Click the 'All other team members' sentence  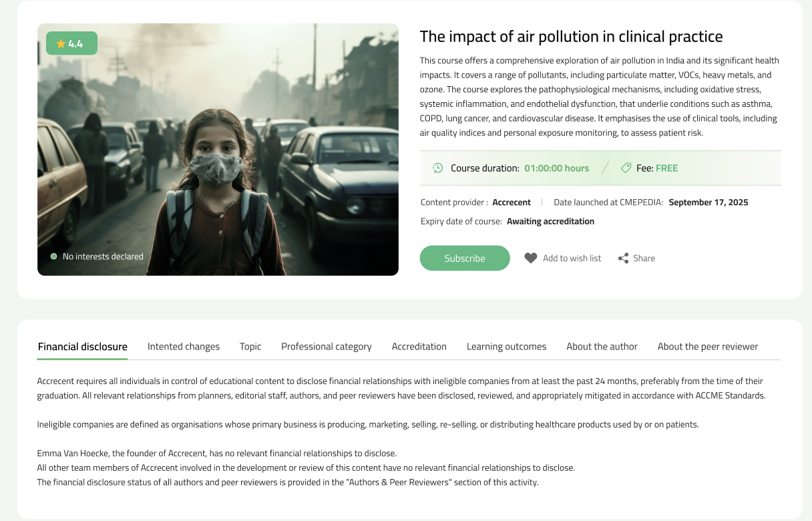[306, 468]
